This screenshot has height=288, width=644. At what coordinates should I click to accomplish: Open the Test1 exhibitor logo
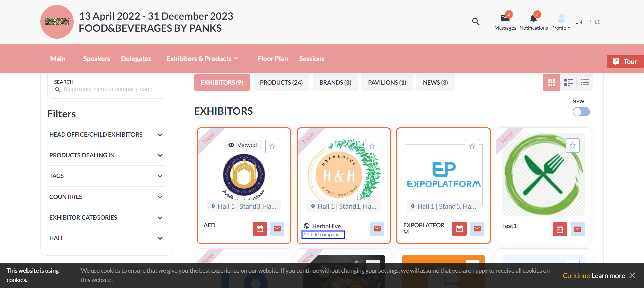coord(543,174)
